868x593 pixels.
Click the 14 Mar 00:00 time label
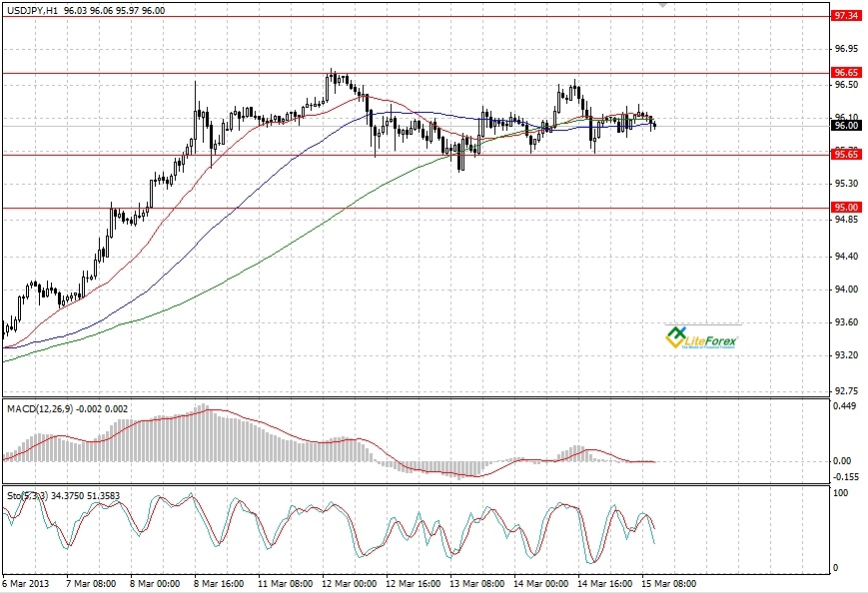point(540,584)
